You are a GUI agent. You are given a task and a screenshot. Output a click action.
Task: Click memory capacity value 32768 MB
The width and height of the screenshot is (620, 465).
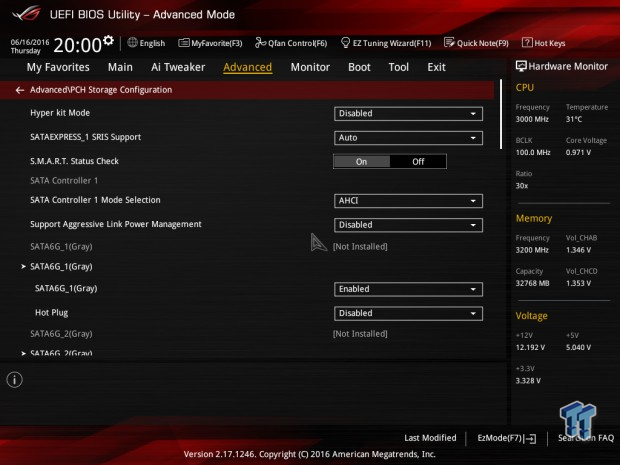(532, 283)
